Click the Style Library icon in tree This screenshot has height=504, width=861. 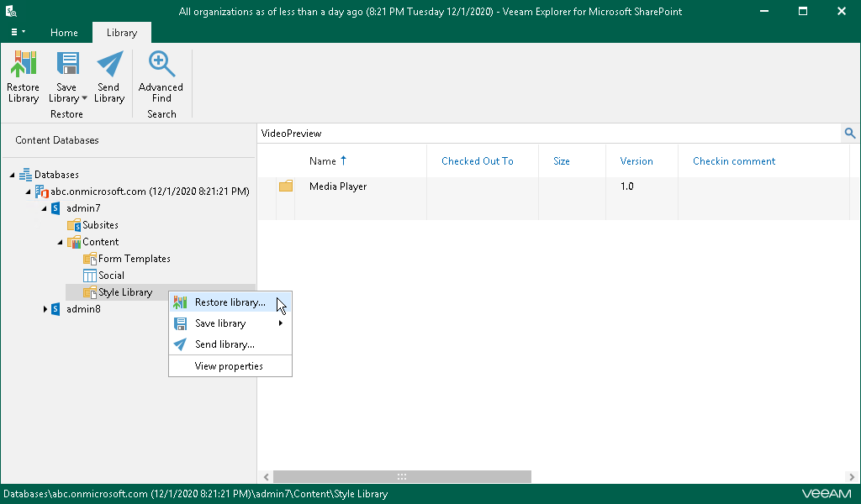89,292
